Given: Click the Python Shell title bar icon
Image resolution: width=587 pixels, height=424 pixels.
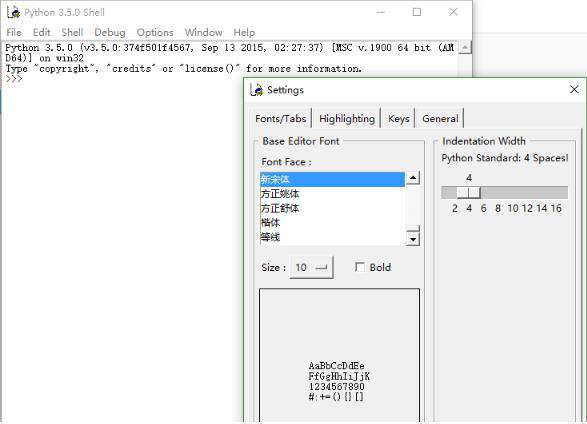Looking at the screenshot, I should (13, 12).
